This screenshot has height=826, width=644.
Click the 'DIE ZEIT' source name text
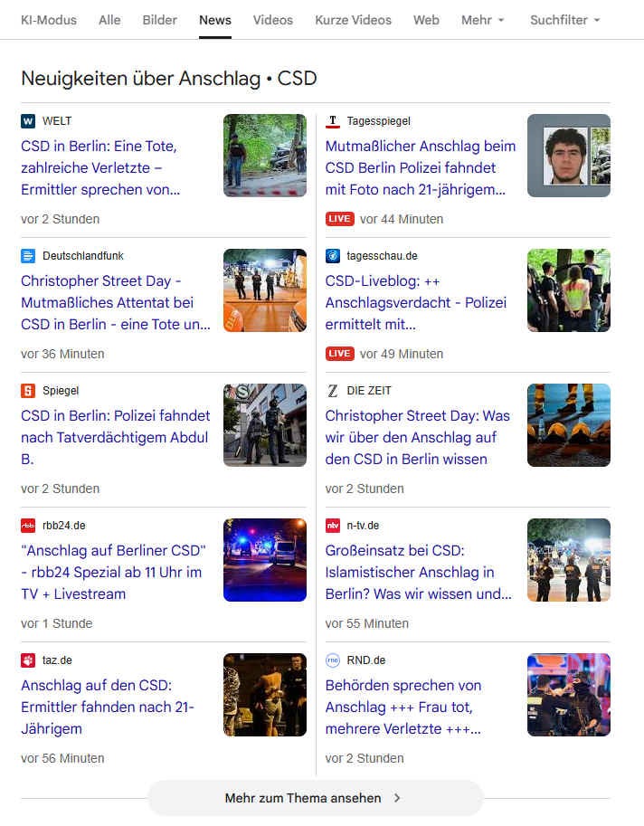coord(369,391)
